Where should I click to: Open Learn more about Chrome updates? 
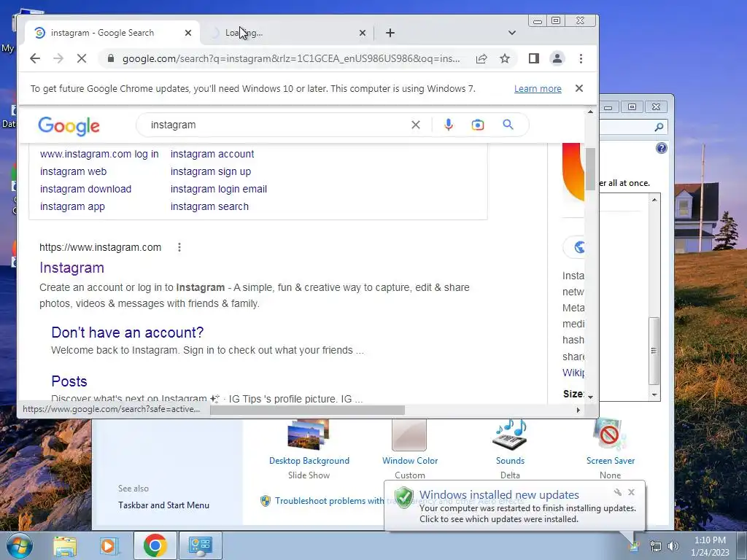tap(538, 88)
